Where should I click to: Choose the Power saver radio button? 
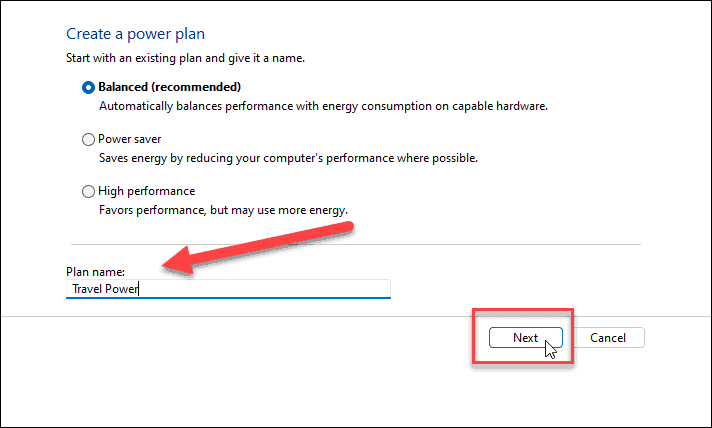[x=88, y=140]
